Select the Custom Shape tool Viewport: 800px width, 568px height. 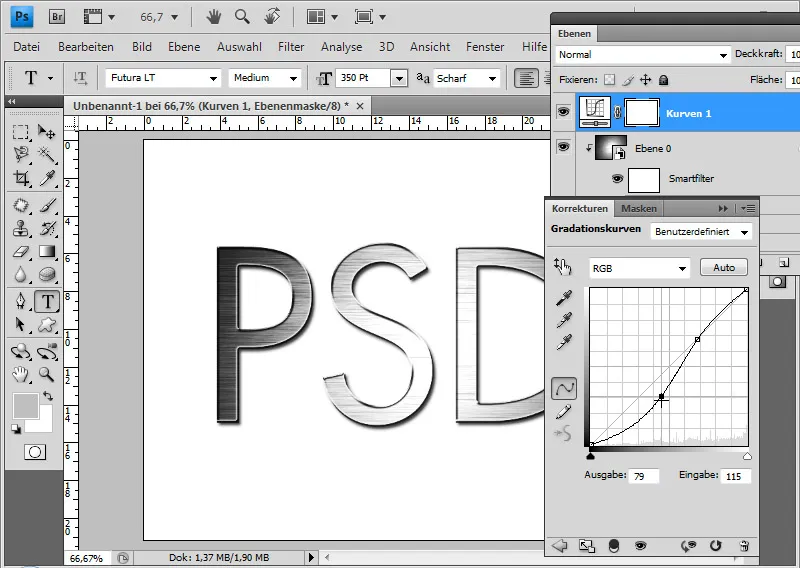click(47, 324)
